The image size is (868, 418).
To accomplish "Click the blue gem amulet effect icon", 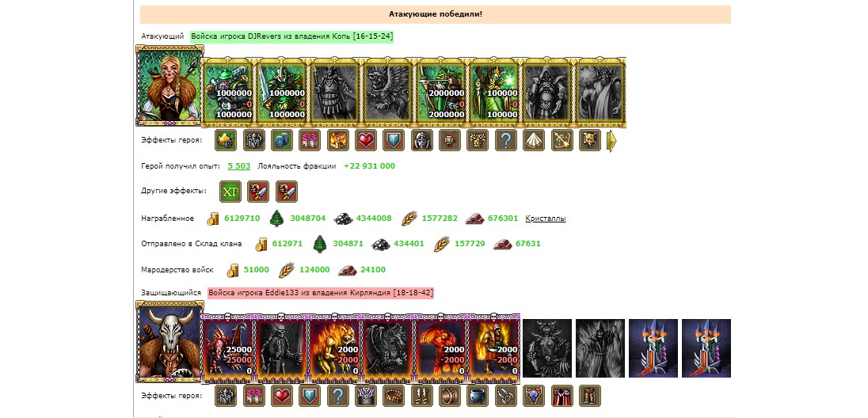I will (534, 396).
